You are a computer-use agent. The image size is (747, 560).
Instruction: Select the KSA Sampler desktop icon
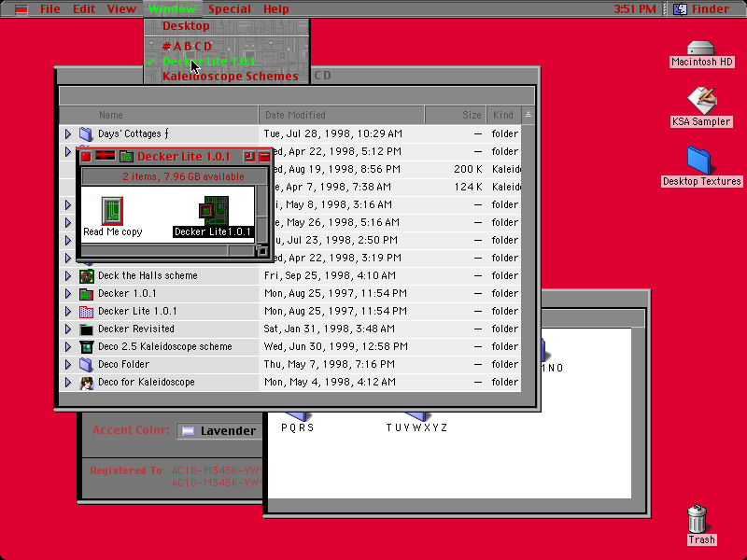click(701, 100)
